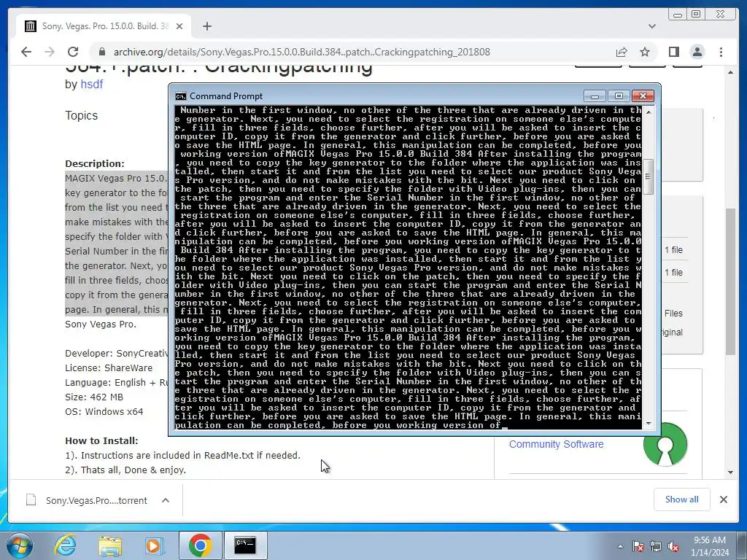
Task: Minimize the Command Prompt window
Action: coord(594,96)
